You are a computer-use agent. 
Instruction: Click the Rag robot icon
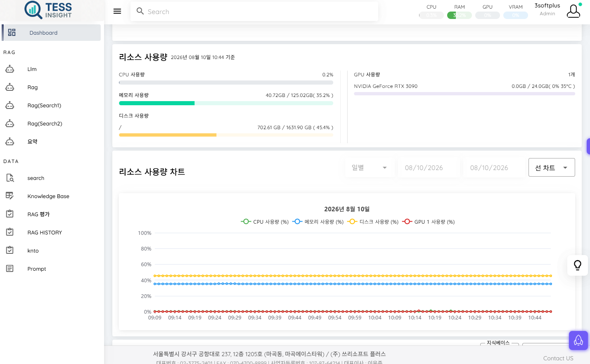click(9, 87)
